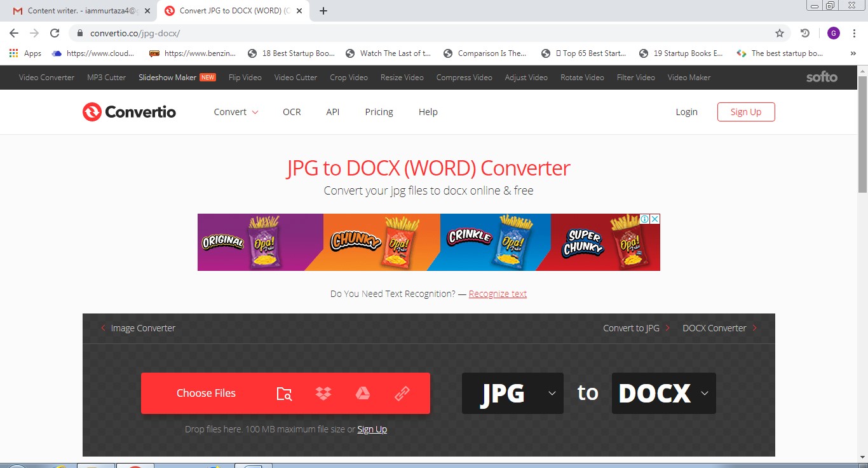The image size is (868, 468).
Task: Show more bookmarks chevron
Action: (x=853, y=53)
